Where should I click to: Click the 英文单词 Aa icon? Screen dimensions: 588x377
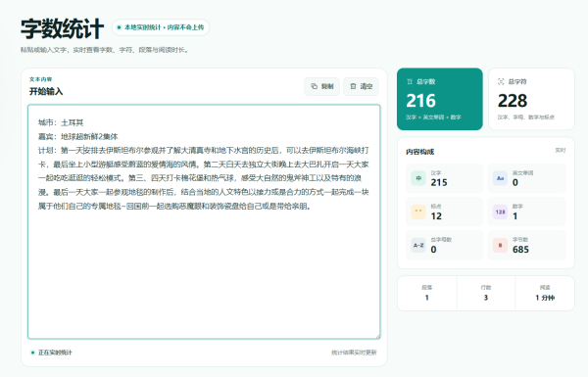(500, 178)
